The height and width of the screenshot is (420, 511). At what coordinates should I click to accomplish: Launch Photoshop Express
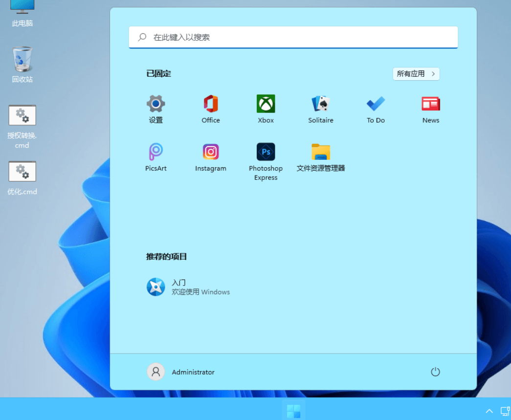coord(266,162)
